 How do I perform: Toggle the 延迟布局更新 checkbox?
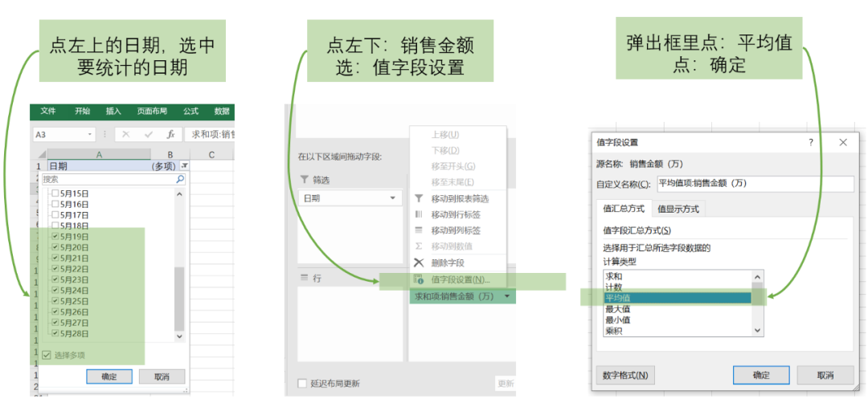pos(302,383)
